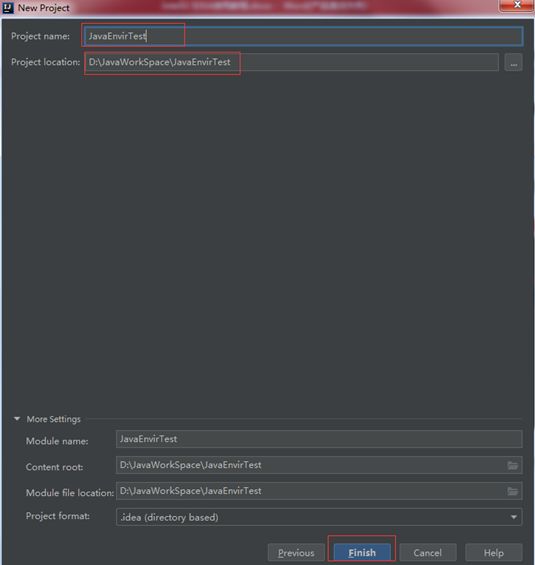Open Help for the New Project wizard
The image size is (535, 565).
click(494, 552)
